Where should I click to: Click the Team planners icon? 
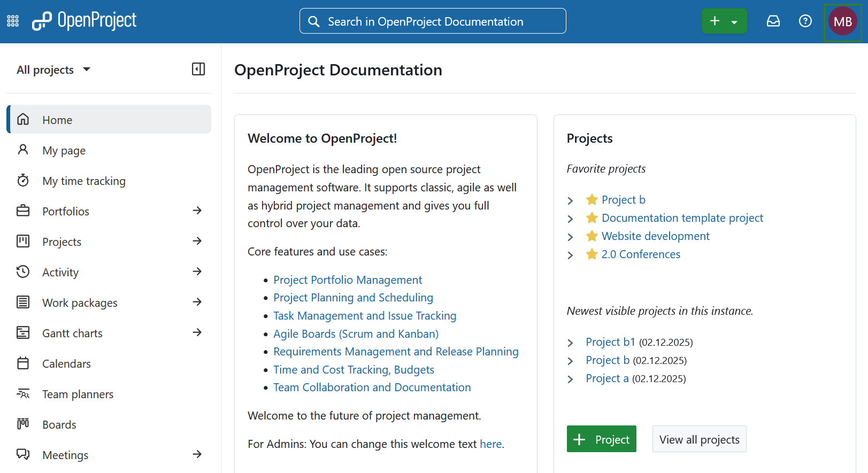(23, 393)
